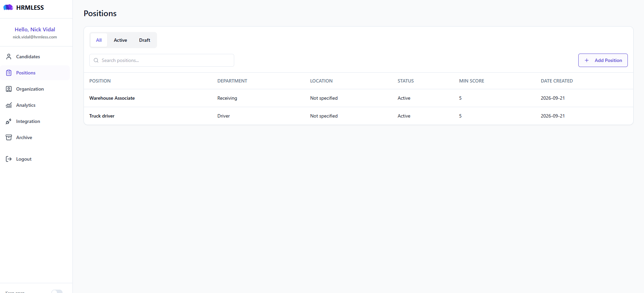Click the POSITION column header
Screen dimensions: 644x293
pyautogui.click(x=100, y=81)
